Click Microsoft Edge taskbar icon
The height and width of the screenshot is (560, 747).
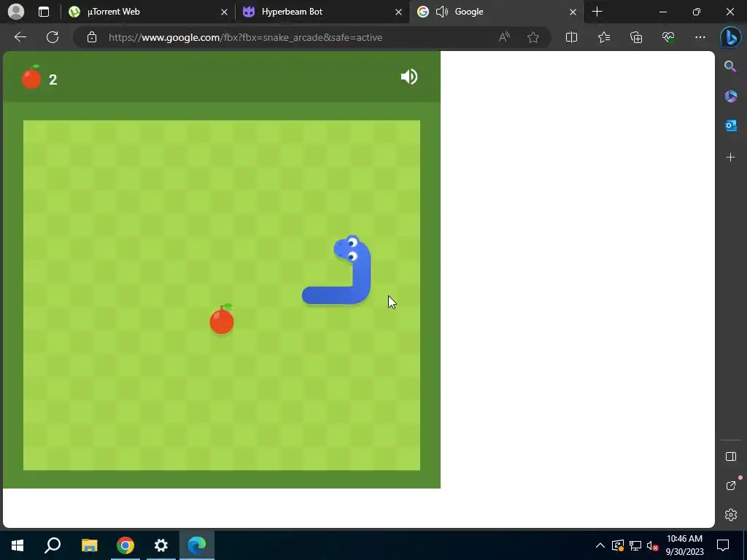click(197, 545)
